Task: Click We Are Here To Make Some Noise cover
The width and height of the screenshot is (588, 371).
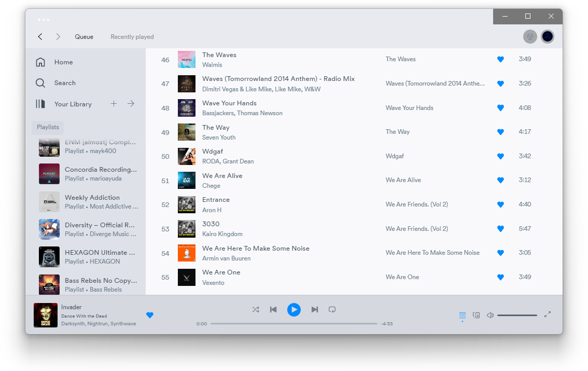Action: click(x=186, y=253)
